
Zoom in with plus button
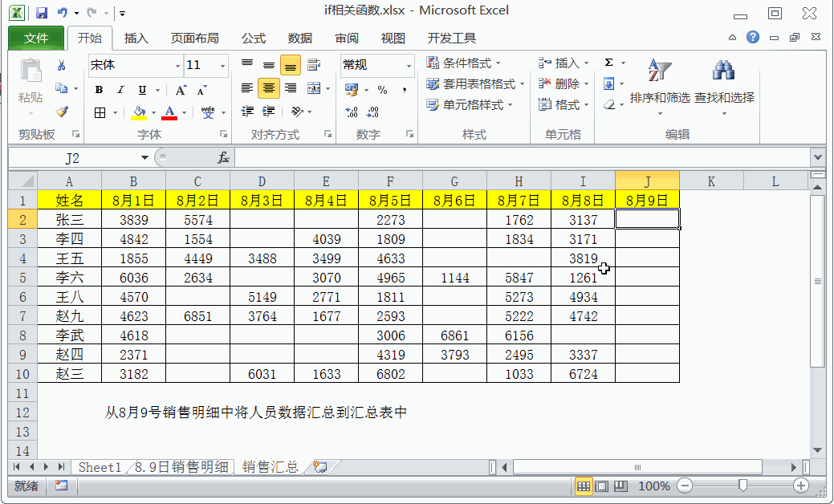800,486
